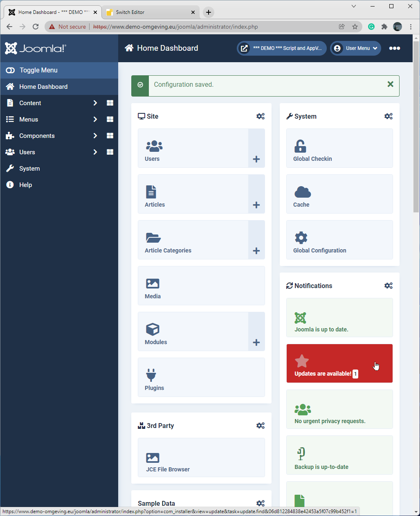This screenshot has width=420, height=516.
Task: Open the System panel gear settings
Action: point(388,116)
